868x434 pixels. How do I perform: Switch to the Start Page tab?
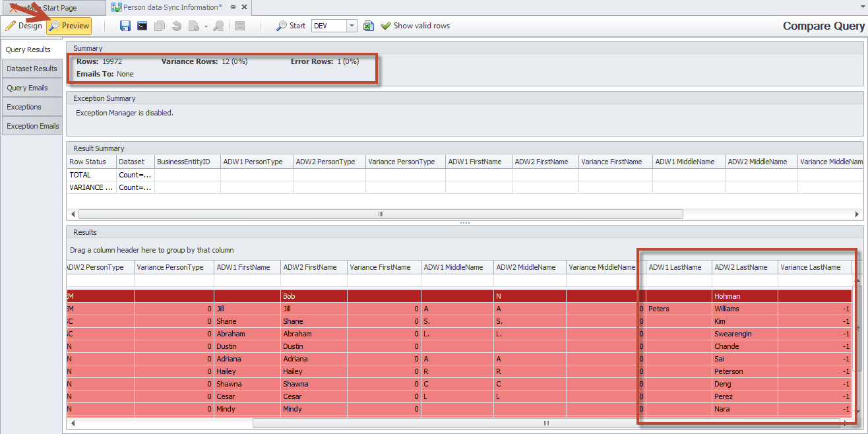(x=53, y=8)
